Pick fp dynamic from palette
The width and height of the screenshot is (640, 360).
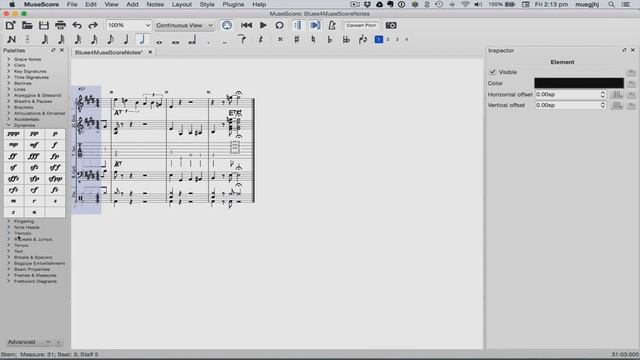[x=55, y=156]
